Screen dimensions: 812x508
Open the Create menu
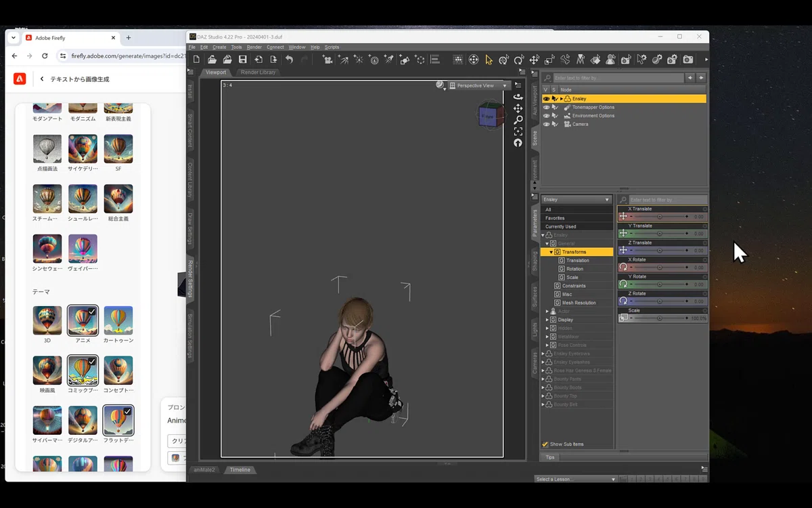[219, 47]
